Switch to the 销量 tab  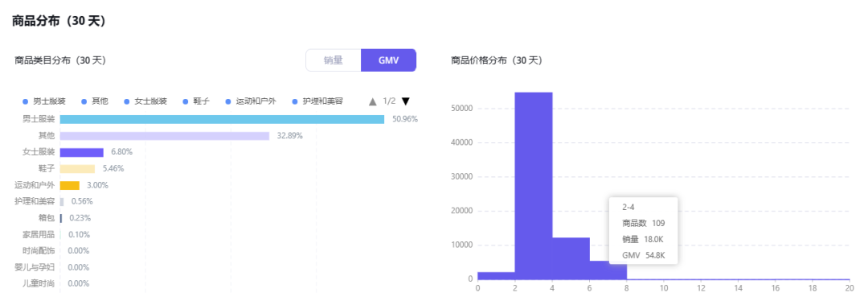pos(334,60)
